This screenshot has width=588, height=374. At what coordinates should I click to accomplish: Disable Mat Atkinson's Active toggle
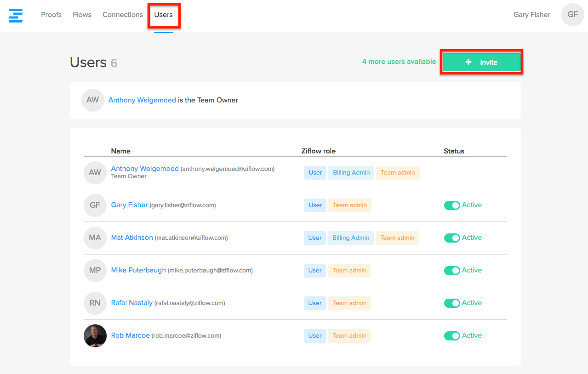(x=452, y=238)
